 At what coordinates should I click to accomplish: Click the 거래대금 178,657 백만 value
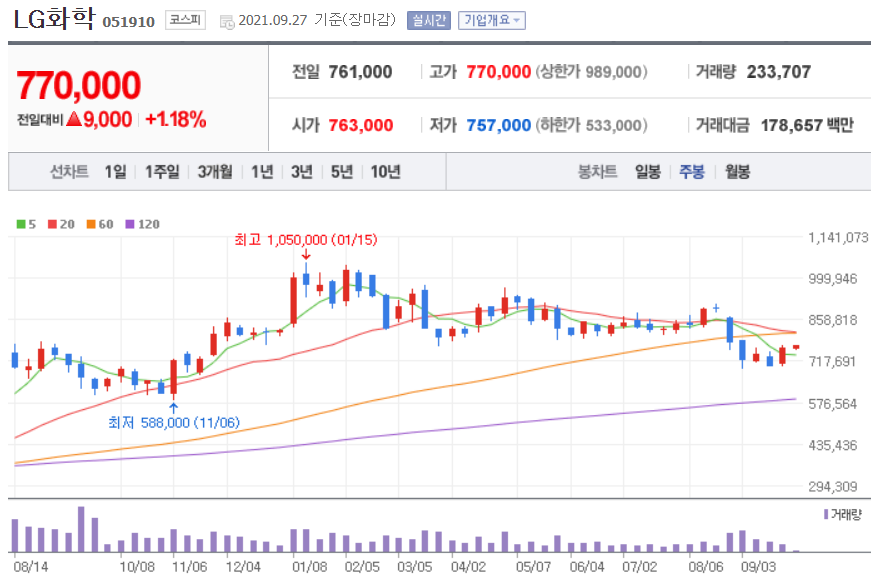pyautogui.click(x=807, y=125)
